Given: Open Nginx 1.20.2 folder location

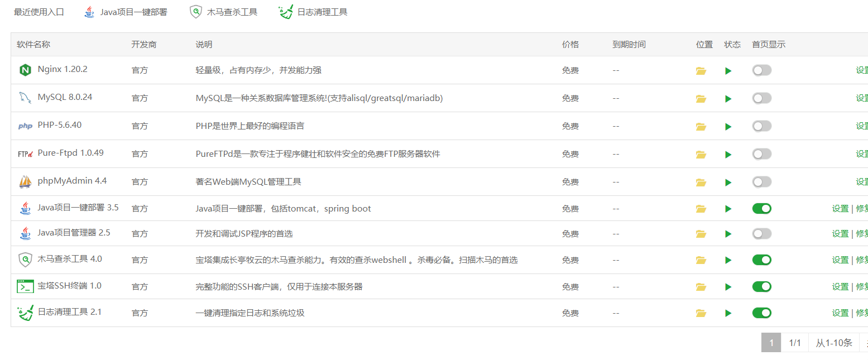Looking at the screenshot, I should pyautogui.click(x=701, y=71).
